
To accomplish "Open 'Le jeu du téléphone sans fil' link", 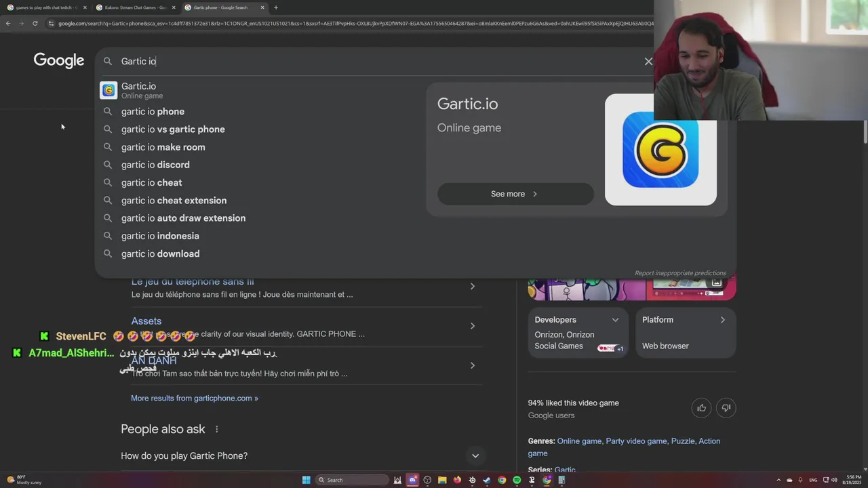I will (x=193, y=281).
